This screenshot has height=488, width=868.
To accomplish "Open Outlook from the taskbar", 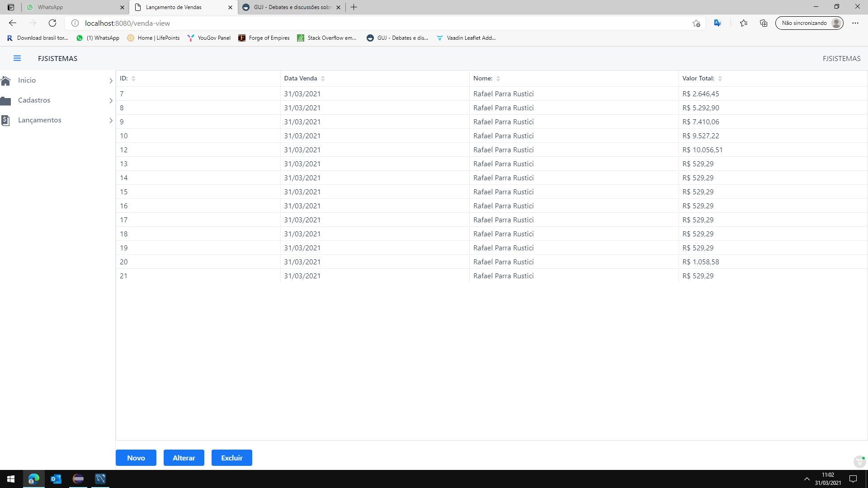I will coord(56,479).
